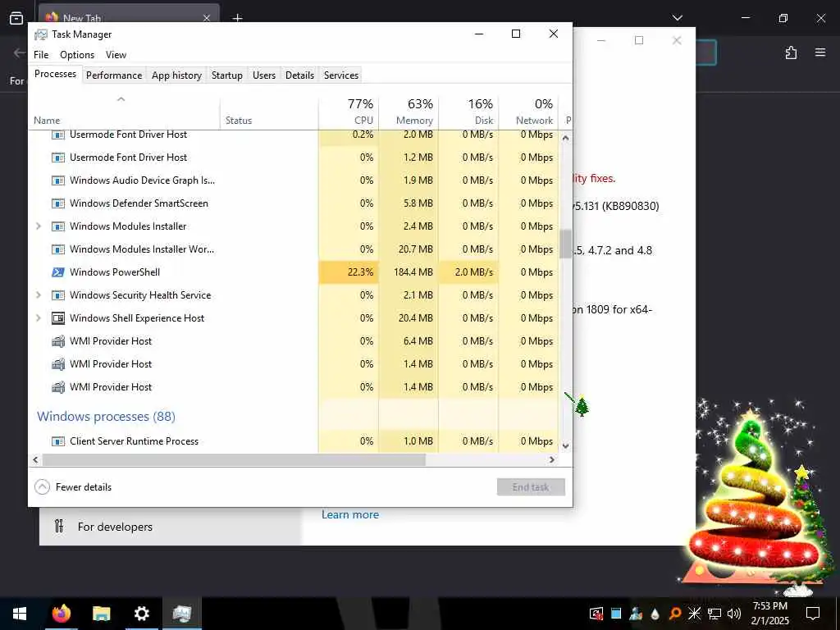Open the Options menu

[x=77, y=55]
